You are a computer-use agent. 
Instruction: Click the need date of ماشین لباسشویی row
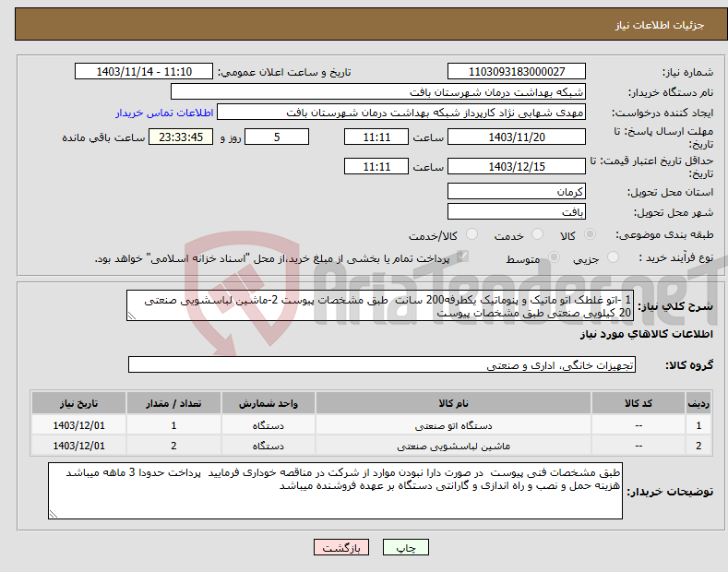pos(79,446)
